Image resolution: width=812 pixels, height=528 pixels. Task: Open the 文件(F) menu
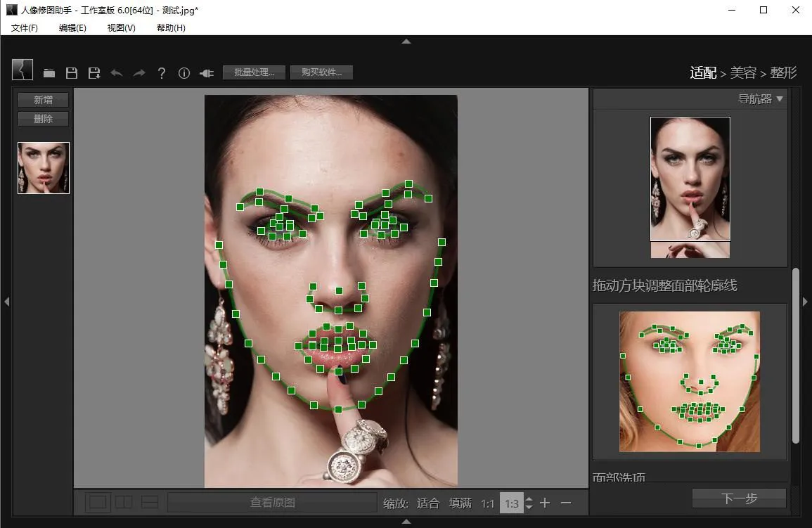(x=25, y=27)
